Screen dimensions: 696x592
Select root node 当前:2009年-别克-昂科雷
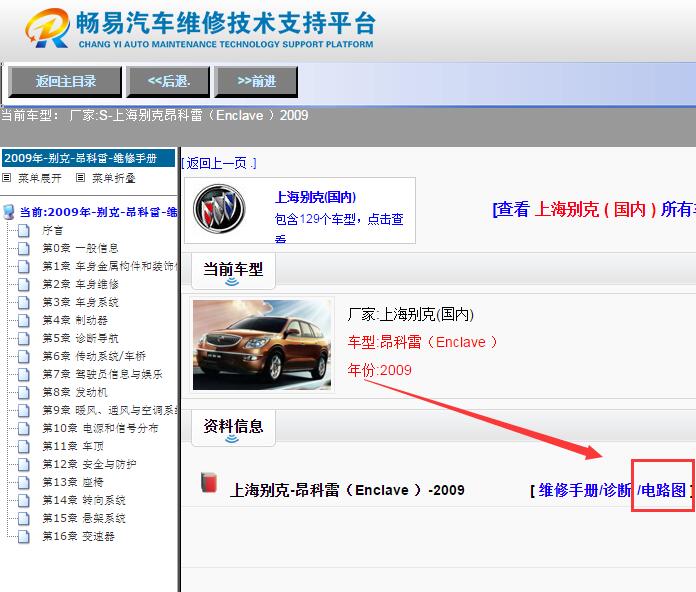click(x=98, y=212)
